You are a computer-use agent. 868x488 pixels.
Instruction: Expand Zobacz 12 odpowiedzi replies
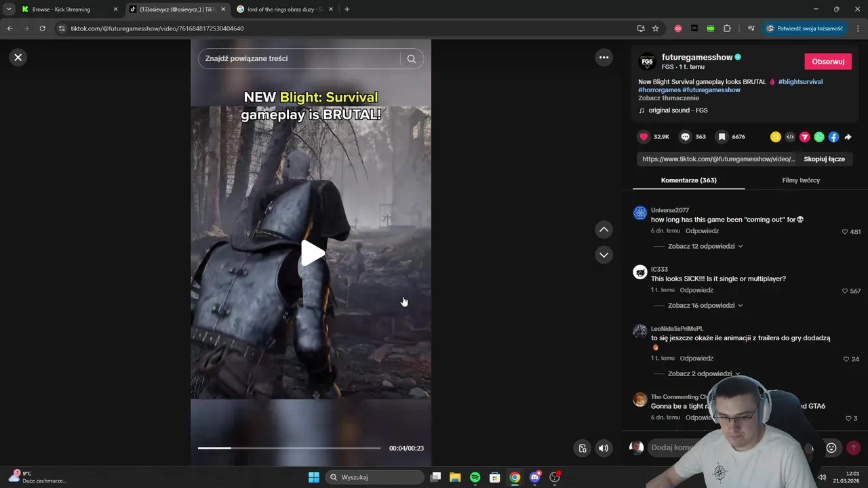click(705, 247)
